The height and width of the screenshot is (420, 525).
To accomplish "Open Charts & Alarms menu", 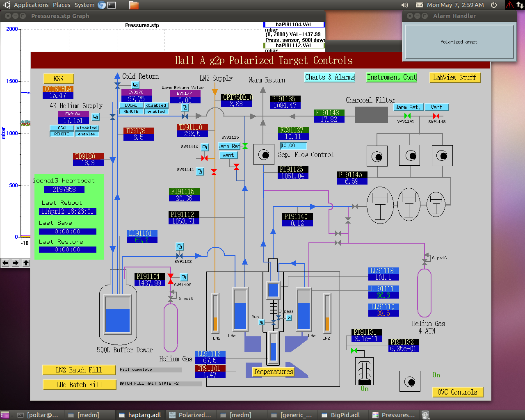I will point(330,77).
